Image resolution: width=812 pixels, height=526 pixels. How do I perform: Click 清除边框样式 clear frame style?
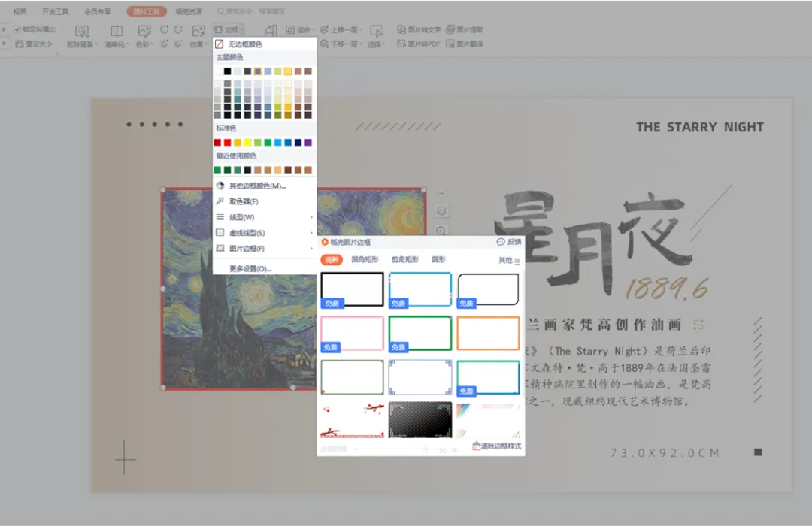(497, 446)
